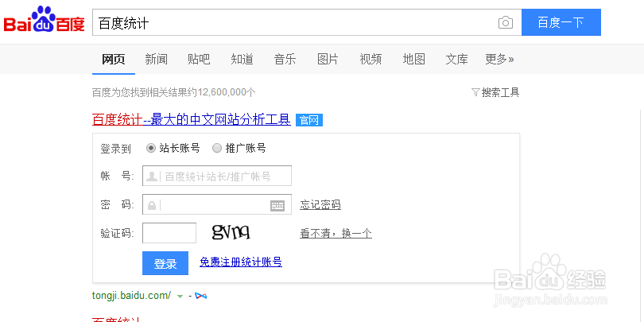Screen dimensions: 644x322
Task: Switch to the 视频 tab
Action: click(370, 59)
